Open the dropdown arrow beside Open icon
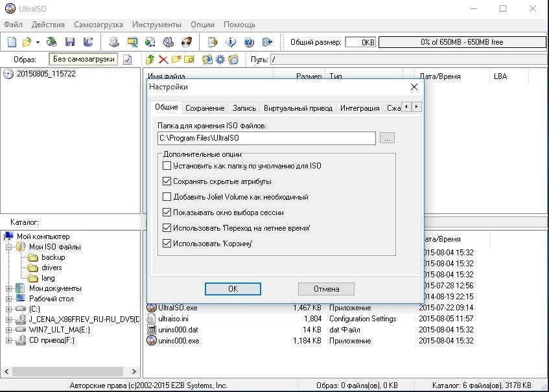The width and height of the screenshot is (549, 392). 38,42
